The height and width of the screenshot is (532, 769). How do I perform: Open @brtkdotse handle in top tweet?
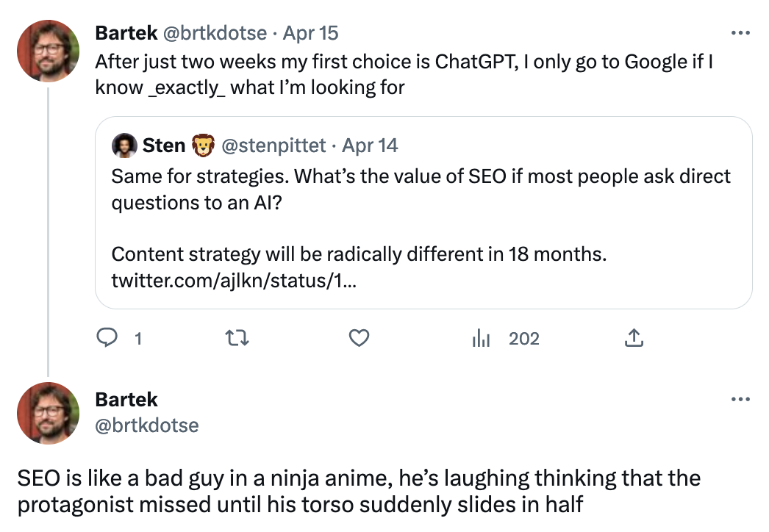pos(214,33)
